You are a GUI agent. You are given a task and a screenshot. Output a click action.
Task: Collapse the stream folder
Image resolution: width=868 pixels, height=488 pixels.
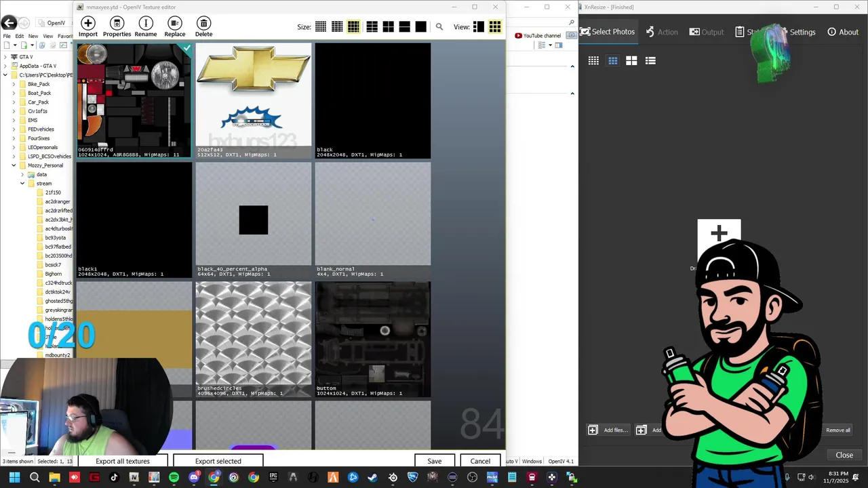tap(22, 184)
